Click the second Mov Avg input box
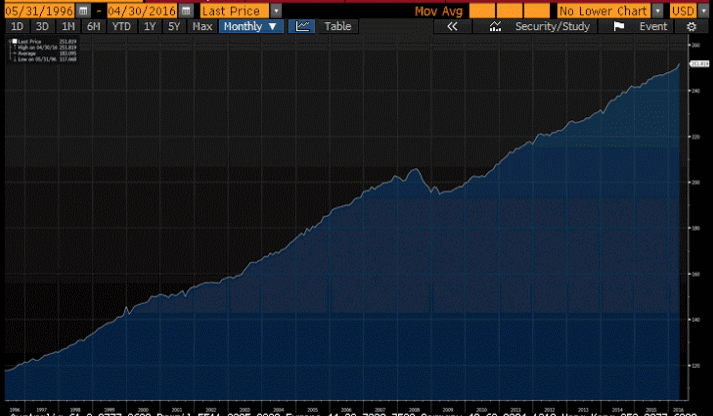The width and height of the screenshot is (713, 416). pyautogui.click(x=509, y=10)
